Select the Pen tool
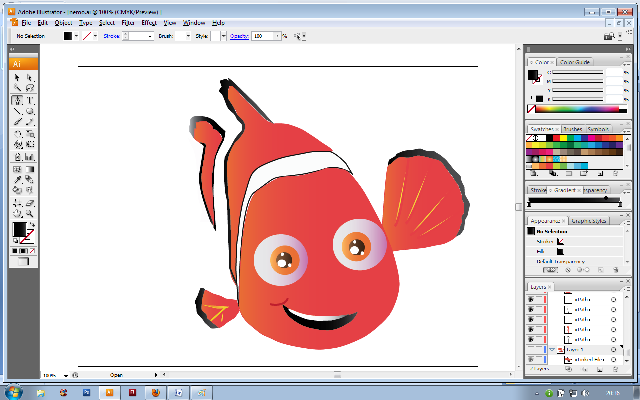Viewport: 640px width, 400px height. tap(18, 101)
